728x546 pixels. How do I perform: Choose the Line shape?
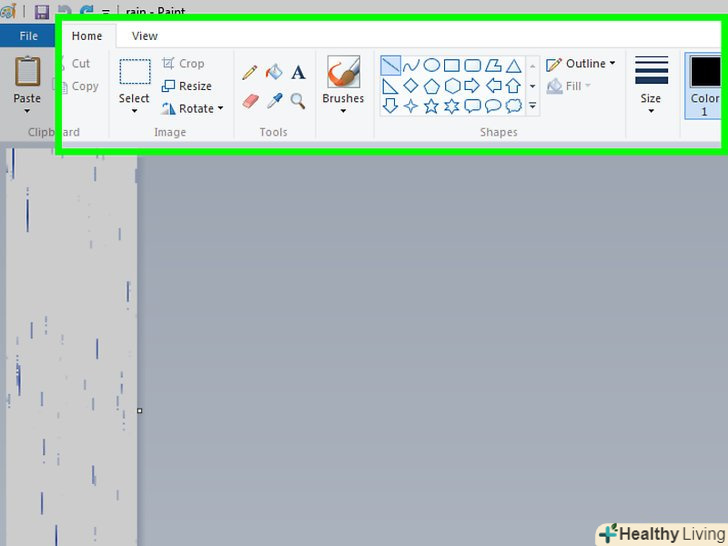coord(390,66)
